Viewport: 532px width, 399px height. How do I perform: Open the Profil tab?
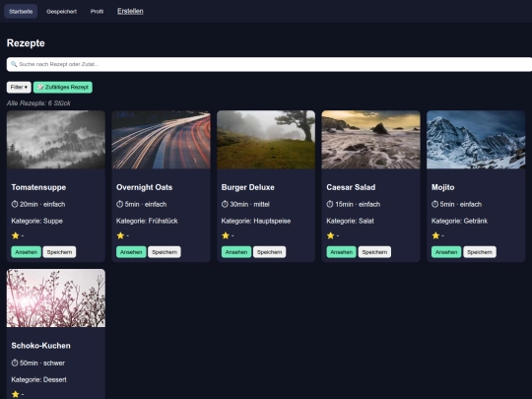(x=97, y=12)
